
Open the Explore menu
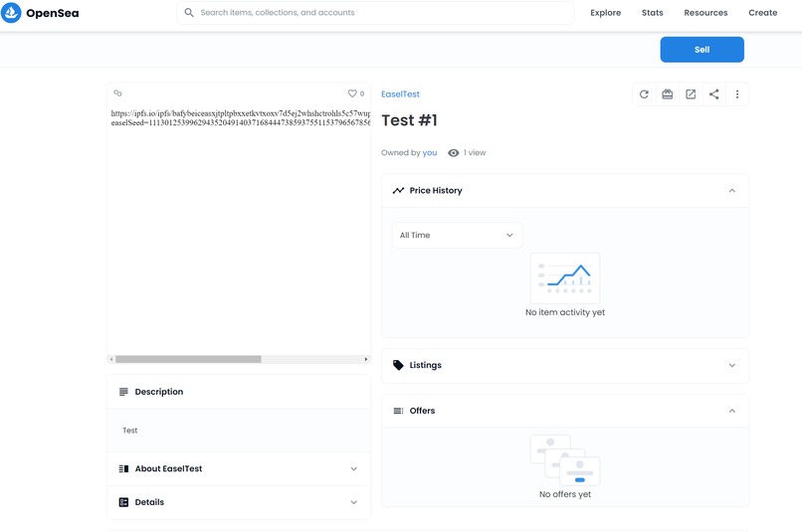pyautogui.click(x=605, y=13)
